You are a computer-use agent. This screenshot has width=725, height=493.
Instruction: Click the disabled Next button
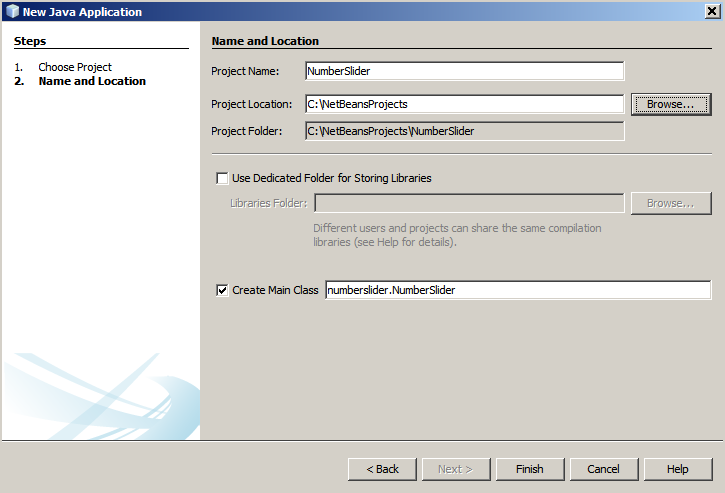point(455,469)
